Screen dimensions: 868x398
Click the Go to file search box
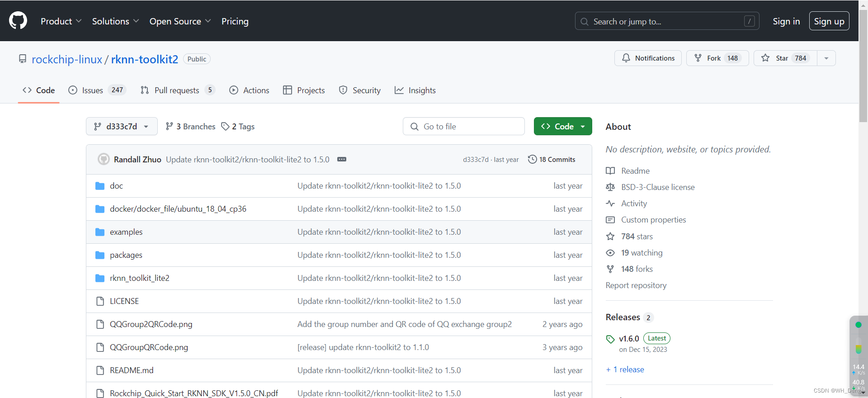click(x=464, y=126)
